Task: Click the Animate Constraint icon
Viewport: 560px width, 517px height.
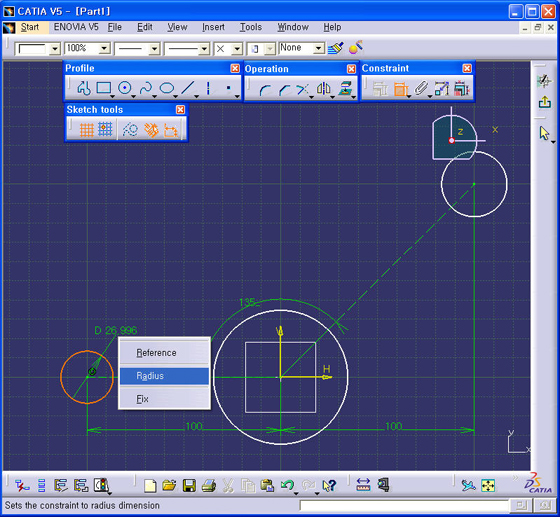Action: coord(442,89)
